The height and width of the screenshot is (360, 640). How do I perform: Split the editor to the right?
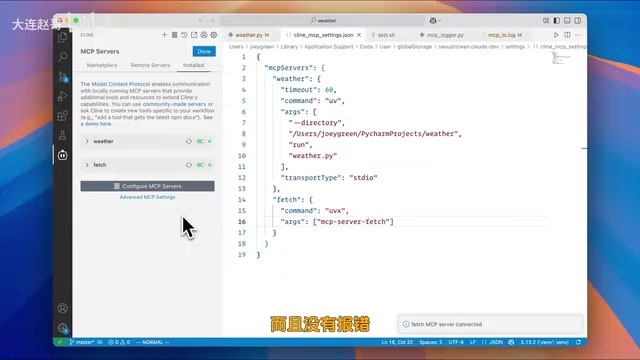(567, 35)
